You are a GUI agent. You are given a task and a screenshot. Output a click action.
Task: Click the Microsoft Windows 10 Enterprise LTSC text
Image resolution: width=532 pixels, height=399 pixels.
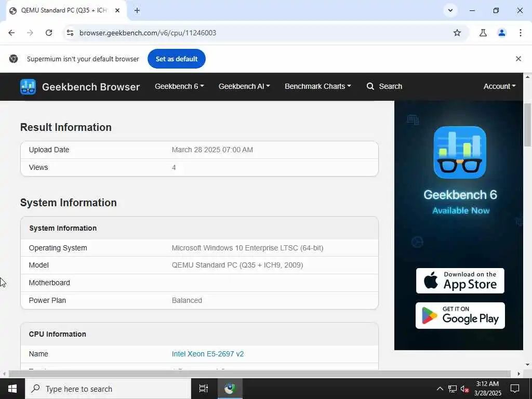[x=247, y=248]
